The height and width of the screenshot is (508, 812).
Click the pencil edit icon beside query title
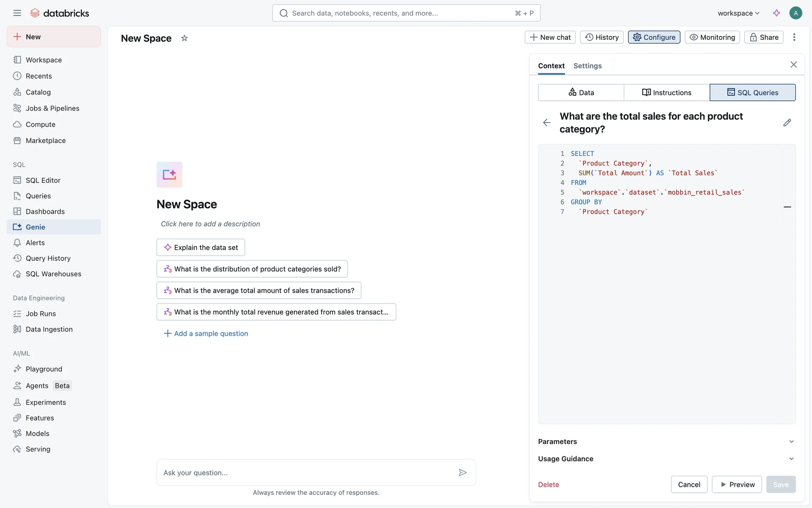click(787, 123)
